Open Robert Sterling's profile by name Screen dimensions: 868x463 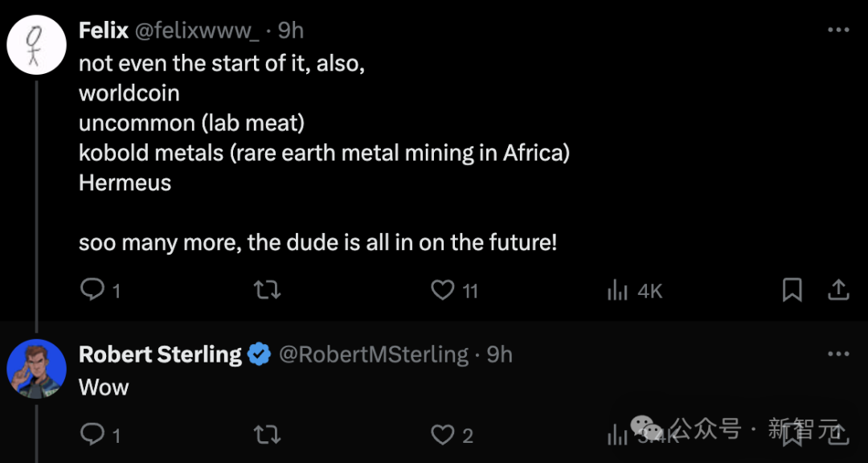(160, 354)
